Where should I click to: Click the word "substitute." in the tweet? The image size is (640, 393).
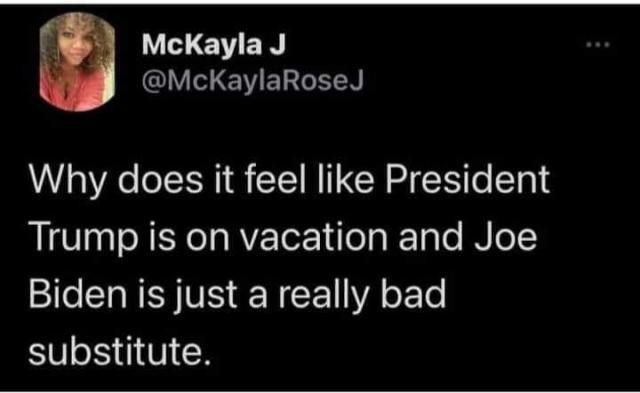(120, 351)
